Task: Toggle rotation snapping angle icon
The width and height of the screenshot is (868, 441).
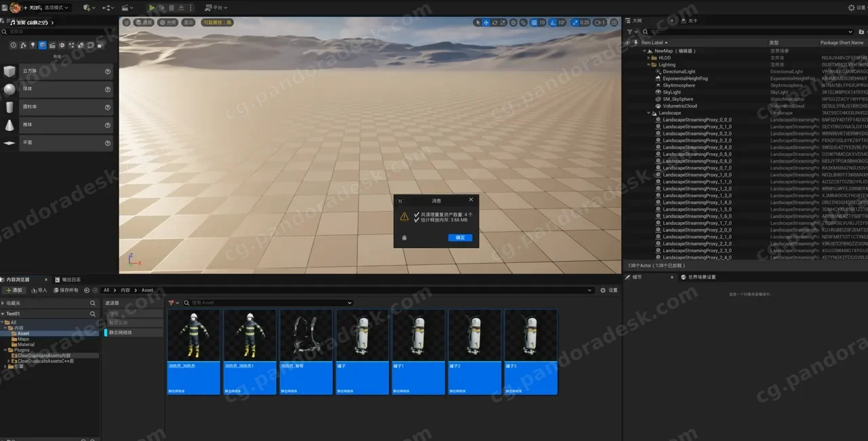Action: coord(553,22)
